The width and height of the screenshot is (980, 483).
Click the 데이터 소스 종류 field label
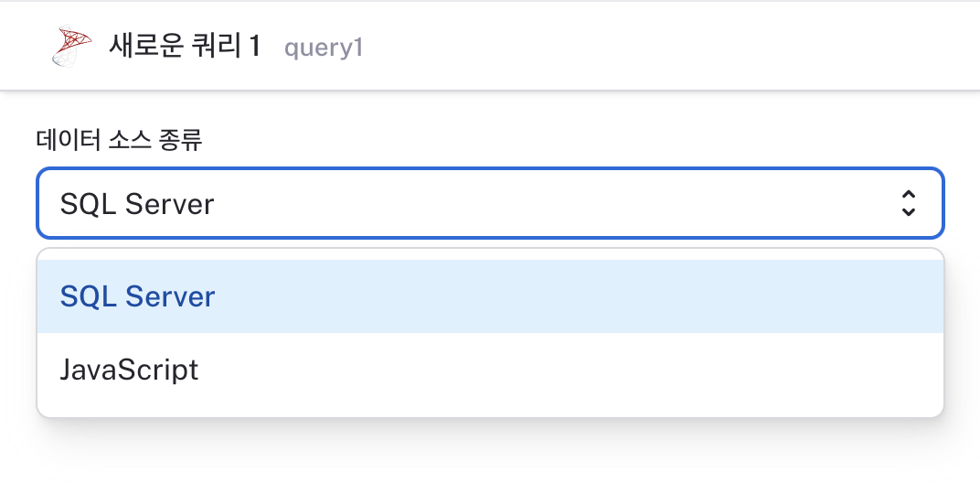tap(119, 140)
